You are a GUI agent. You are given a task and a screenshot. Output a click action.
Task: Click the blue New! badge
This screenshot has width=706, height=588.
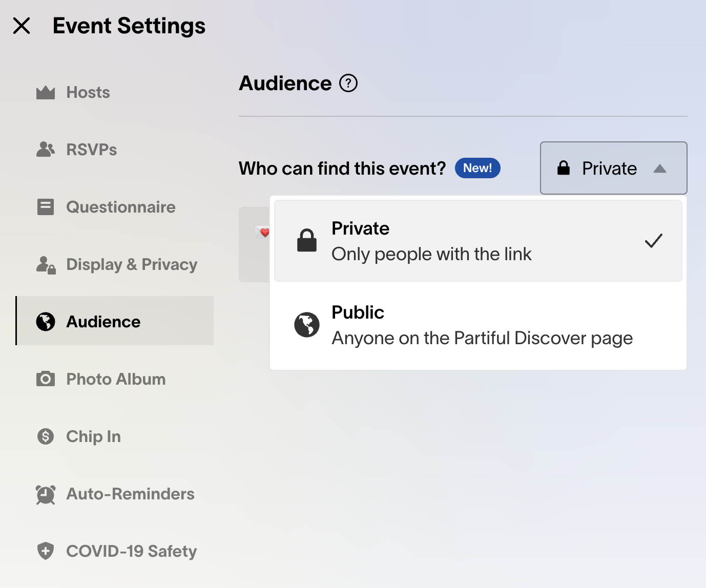[477, 168]
